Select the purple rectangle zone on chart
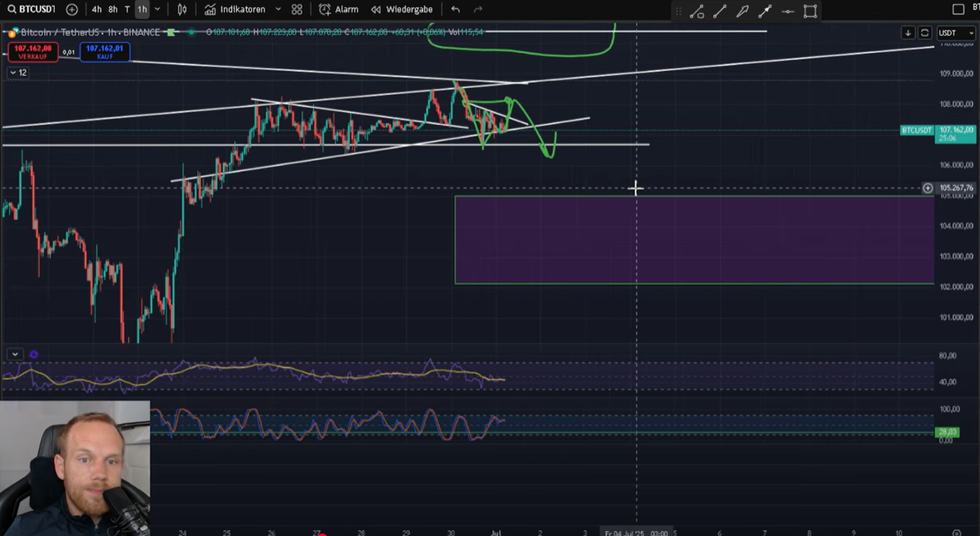This screenshot has height=536, width=980. point(694,240)
